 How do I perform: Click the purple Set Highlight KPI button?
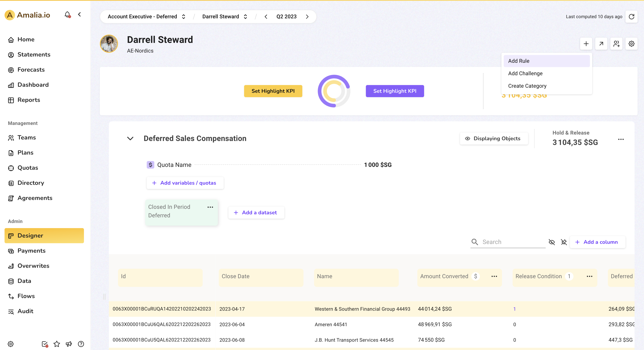pyautogui.click(x=394, y=91)
